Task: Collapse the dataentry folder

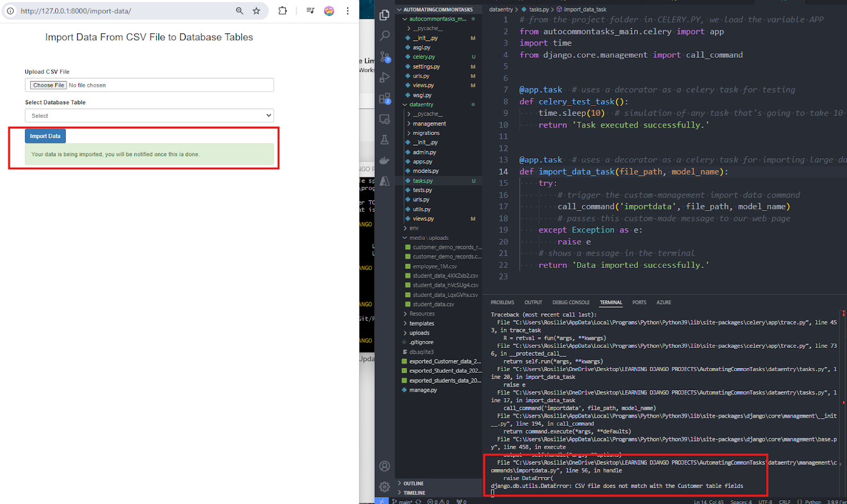Action: (x=421, y=105)
